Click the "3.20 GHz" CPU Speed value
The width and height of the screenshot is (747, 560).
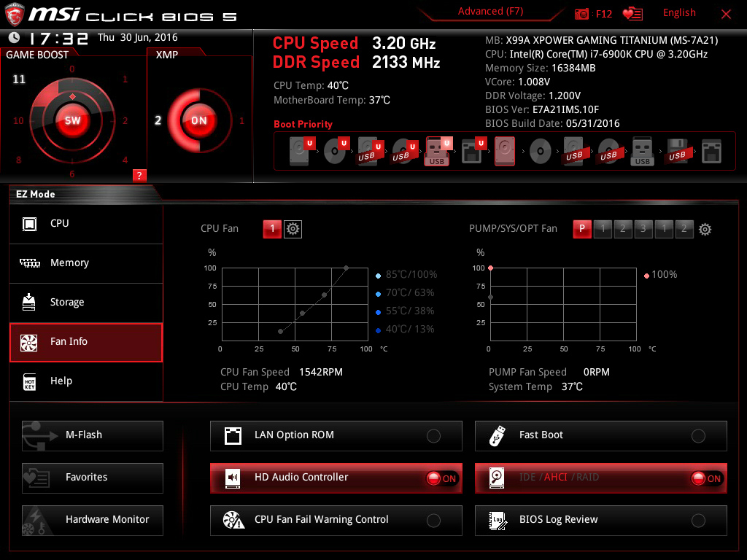(x=404, y=43)
